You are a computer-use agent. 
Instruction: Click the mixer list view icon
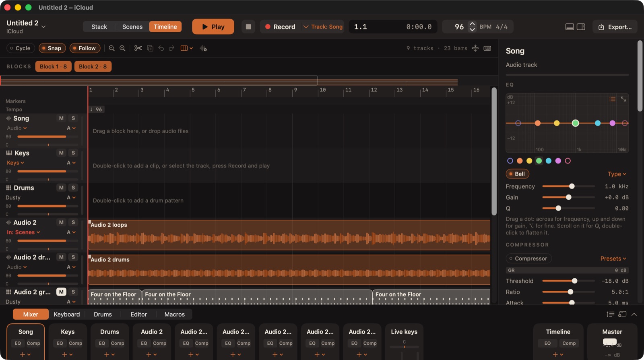610,314
